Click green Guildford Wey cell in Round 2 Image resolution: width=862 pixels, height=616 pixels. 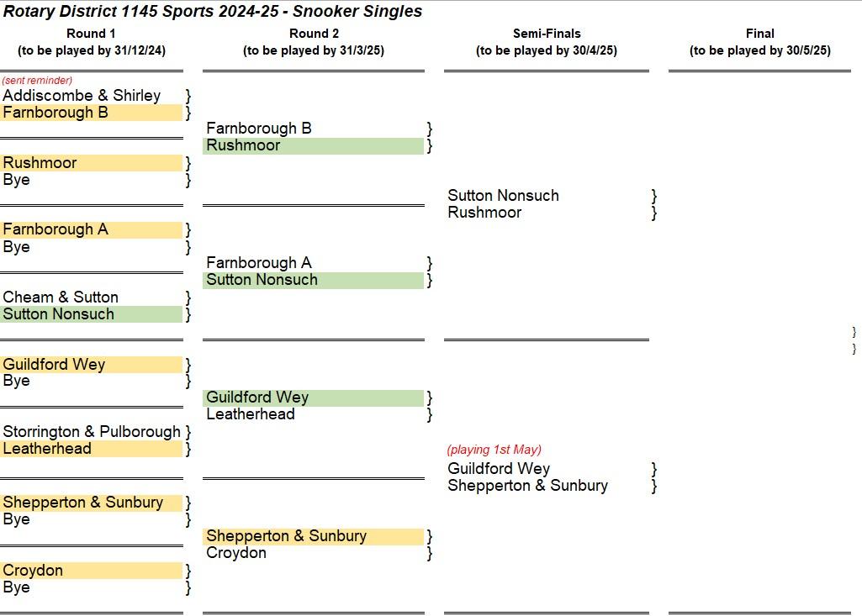[x=314, y=398]
